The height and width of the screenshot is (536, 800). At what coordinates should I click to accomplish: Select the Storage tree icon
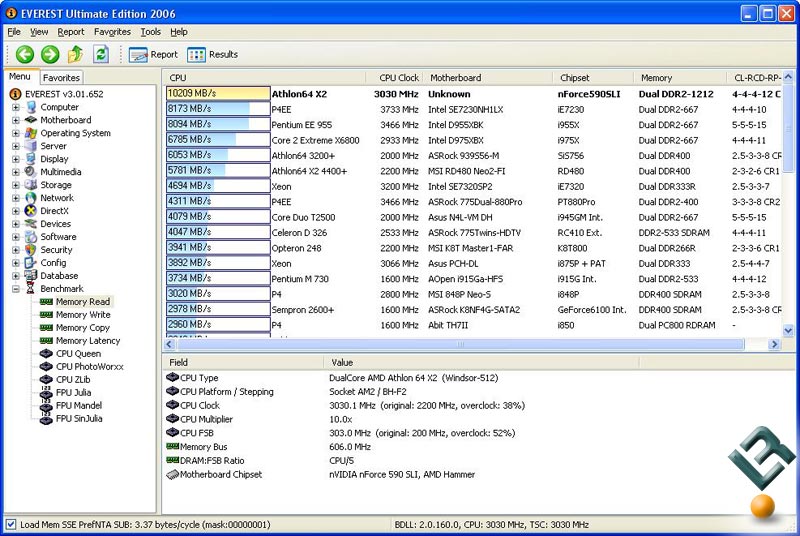[x=31, y=185]
